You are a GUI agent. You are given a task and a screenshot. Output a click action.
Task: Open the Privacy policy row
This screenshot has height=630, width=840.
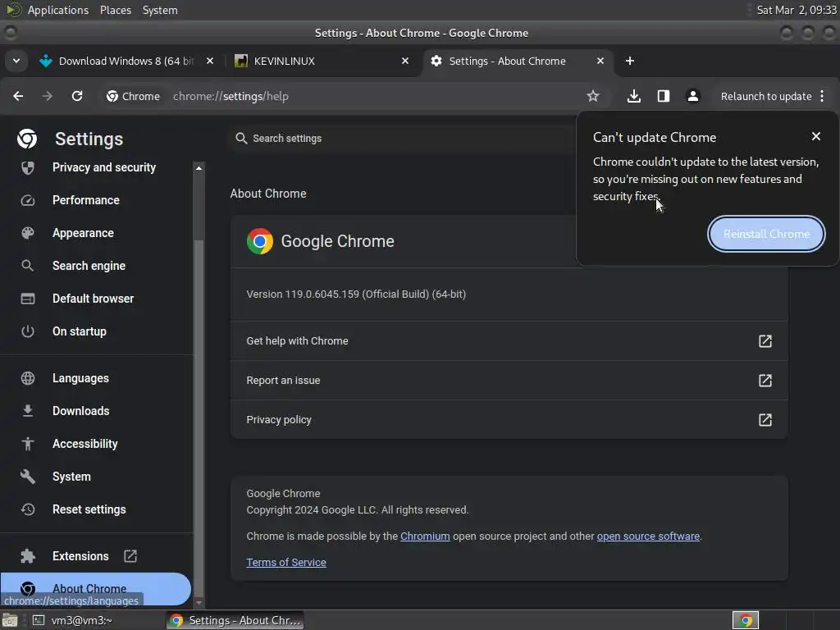[509, 419]
